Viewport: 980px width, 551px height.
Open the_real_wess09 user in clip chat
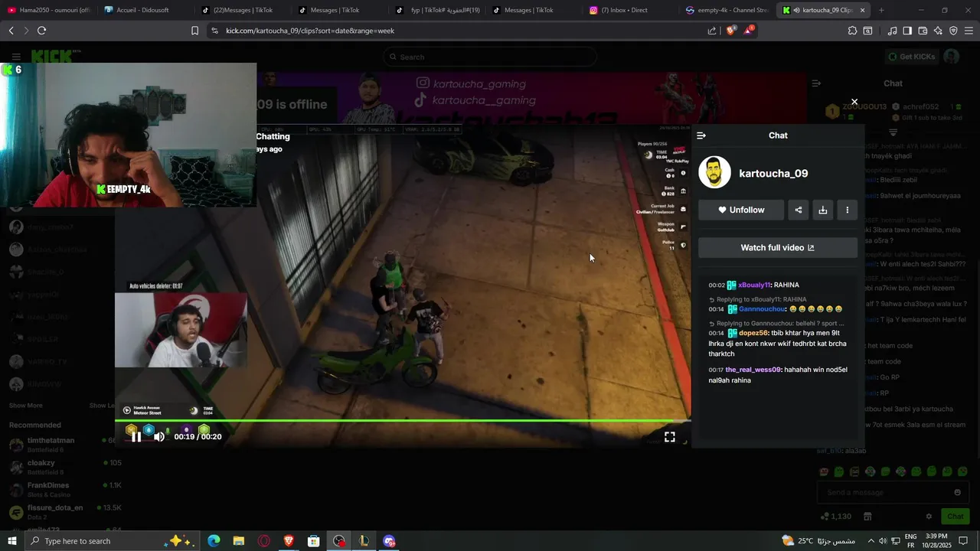tap(753, 370)
